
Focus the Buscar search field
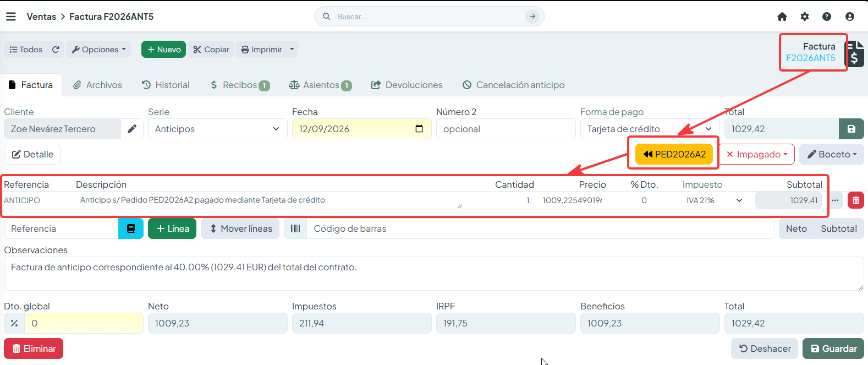pos(429,17)
